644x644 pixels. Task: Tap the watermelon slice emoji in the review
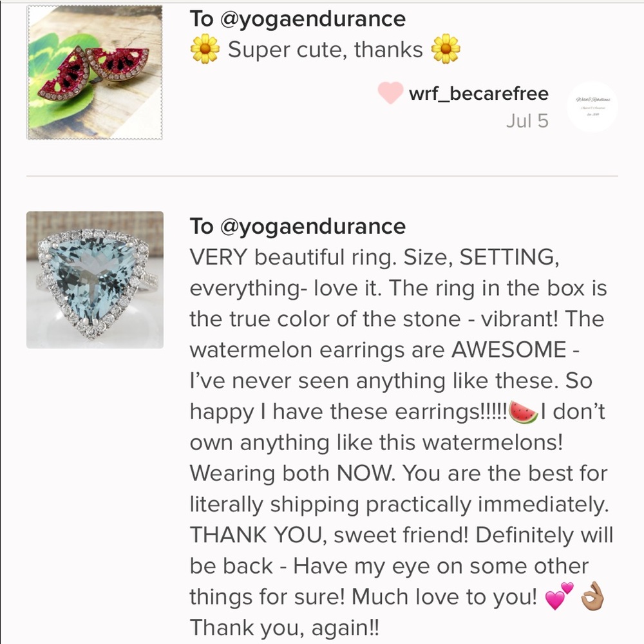tap(523, 412)
